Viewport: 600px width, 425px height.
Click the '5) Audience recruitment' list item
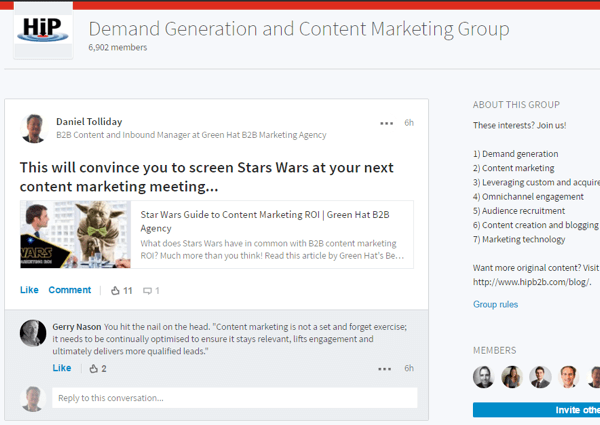coord(519,211)
